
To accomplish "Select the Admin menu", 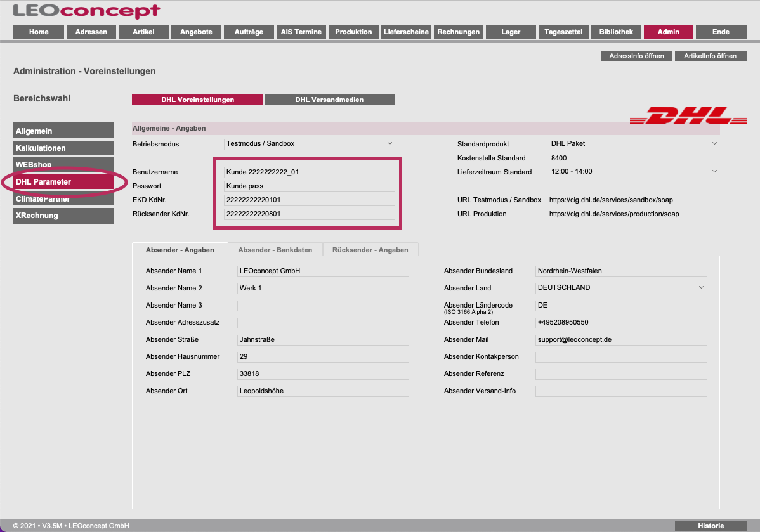I will [x=669, y=32].
